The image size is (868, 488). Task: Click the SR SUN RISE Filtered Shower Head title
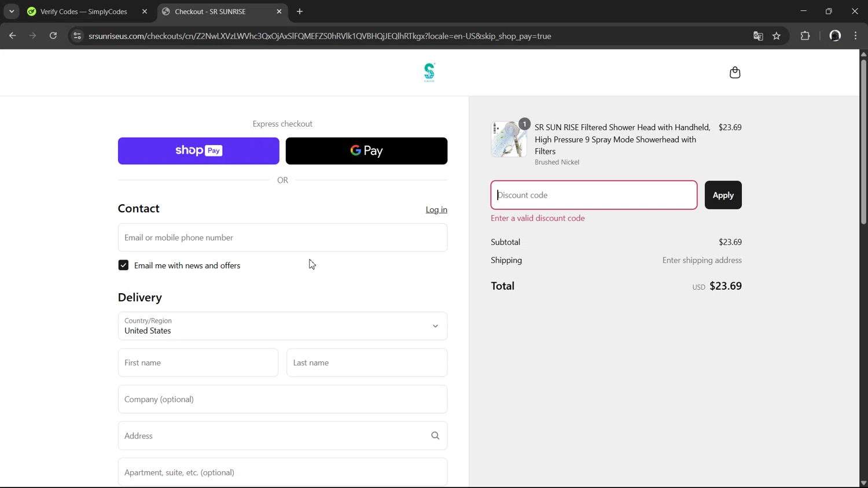click(623, 139)
